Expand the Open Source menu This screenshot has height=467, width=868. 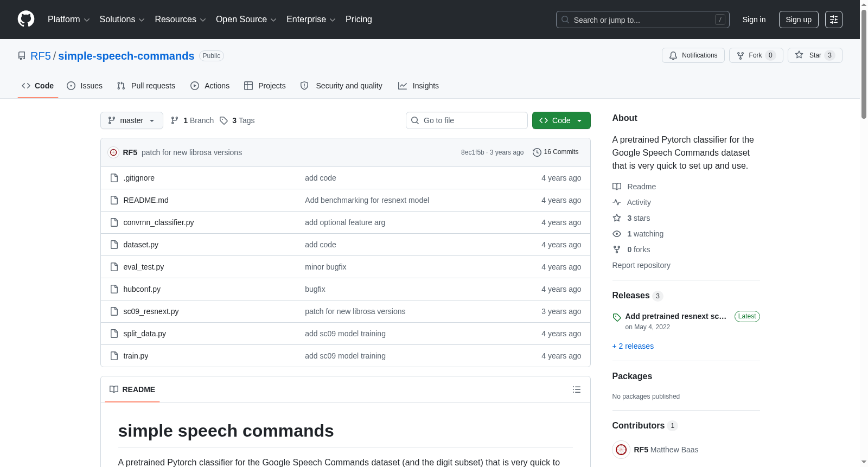point(246,20)
